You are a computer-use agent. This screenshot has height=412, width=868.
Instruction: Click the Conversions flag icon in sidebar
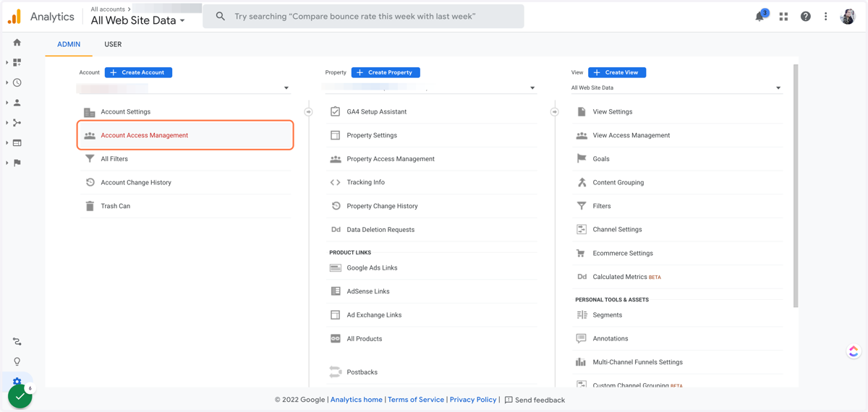[17, 163]
